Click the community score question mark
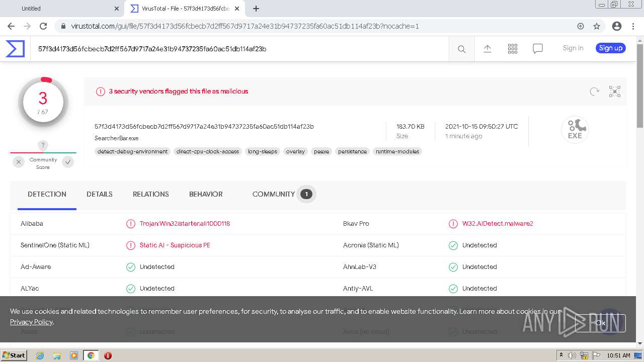This screenshot has width=644, height=362. 43,145
